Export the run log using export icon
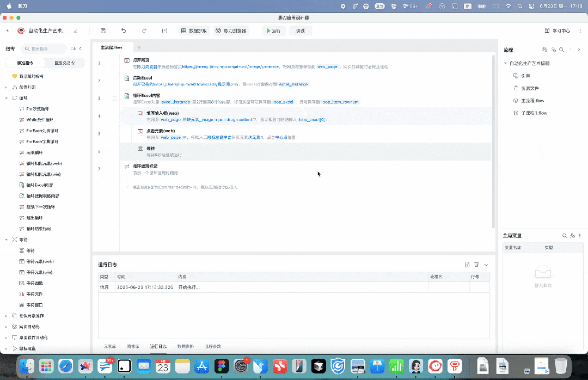Image resolution: width=588 pixels, height=380 pixels. pos(467,265)
